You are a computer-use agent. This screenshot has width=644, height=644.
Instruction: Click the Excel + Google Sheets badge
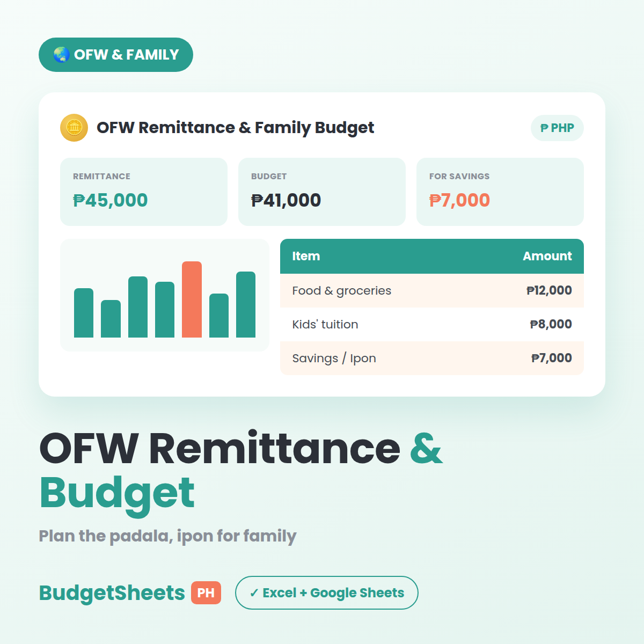tap(327, 592)
